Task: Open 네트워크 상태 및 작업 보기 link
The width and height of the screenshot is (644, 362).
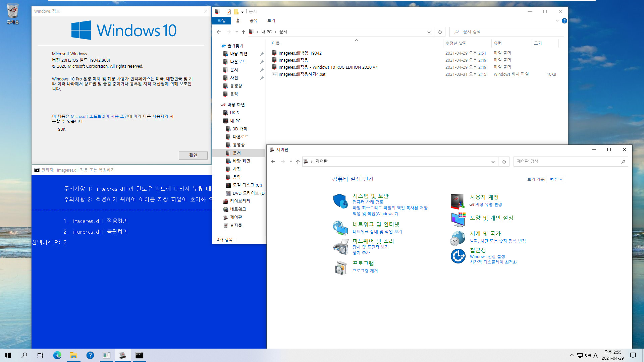Action: click(377, 232)
